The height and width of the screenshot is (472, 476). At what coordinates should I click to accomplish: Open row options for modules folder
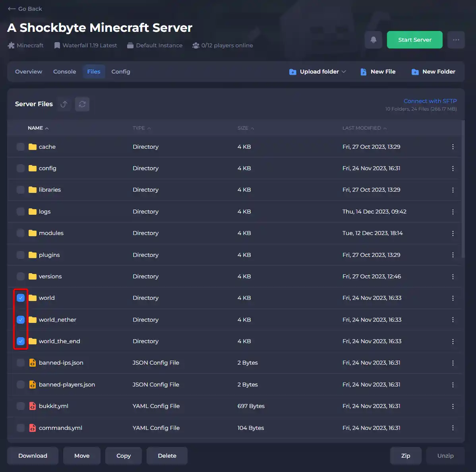pos(453,233)
